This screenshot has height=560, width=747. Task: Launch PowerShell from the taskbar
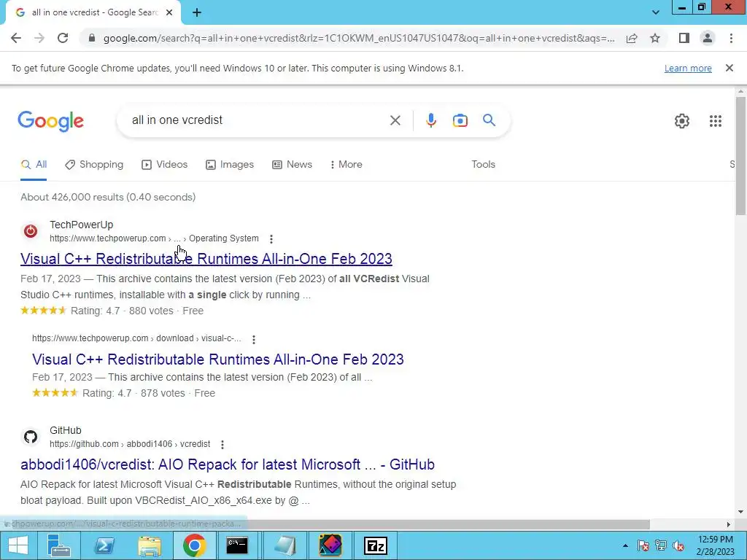tap(104, 545)
